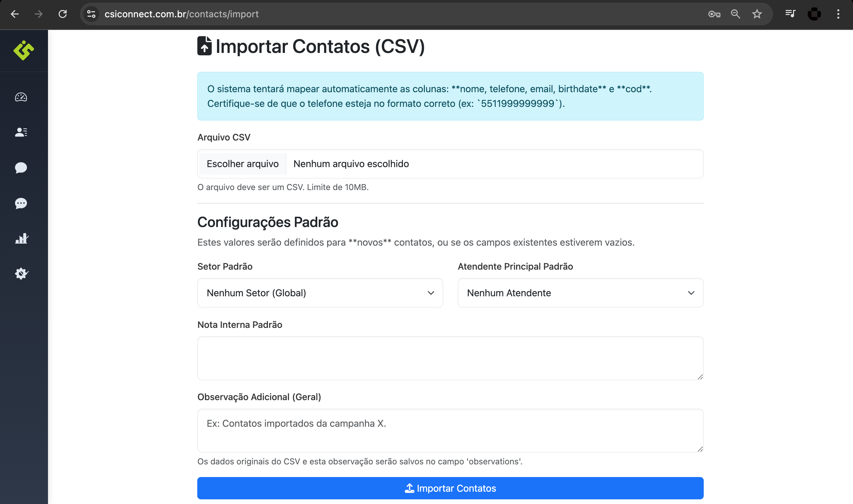Viewport: 853px width, 504px height.
Task: Open the conversations icon with three dots
Action: tap(21, 203)
